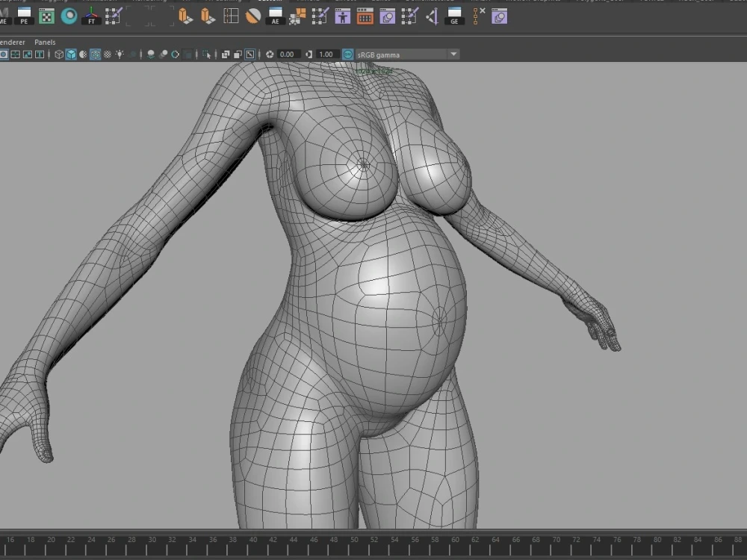
Task: Toggle use default material icon
Action: 83,55
